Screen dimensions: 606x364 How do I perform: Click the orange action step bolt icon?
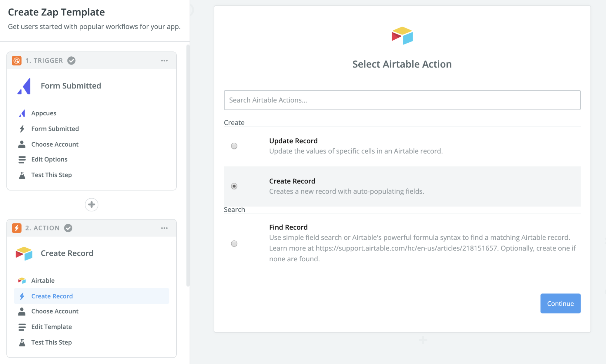click(17, 228)
